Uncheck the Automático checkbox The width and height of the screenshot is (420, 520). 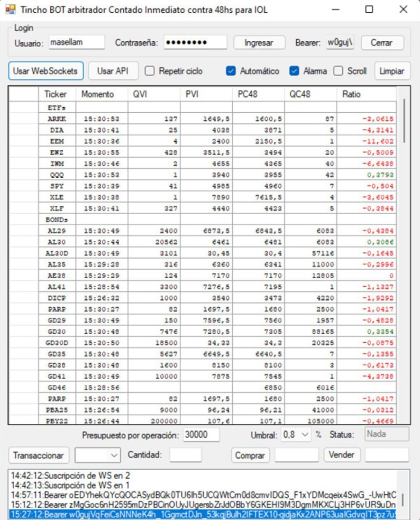231,71
